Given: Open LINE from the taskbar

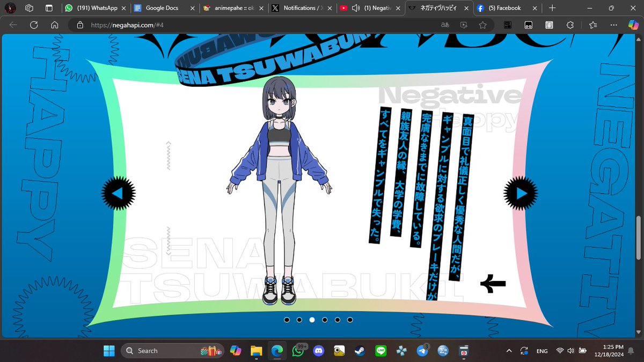Looking at the screenshot, I should tap(382, 351).
